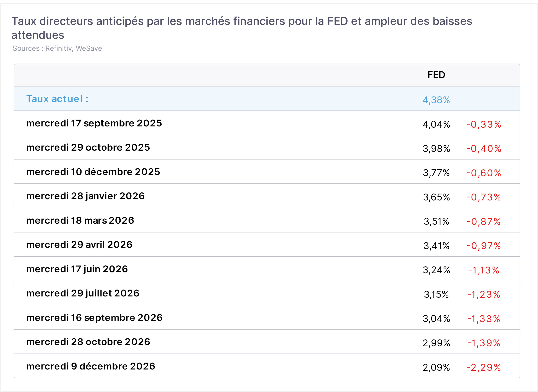Select the -0,87% change for March 2026
The height and width of the screenshot is (392, 538).
pos(484,222)
